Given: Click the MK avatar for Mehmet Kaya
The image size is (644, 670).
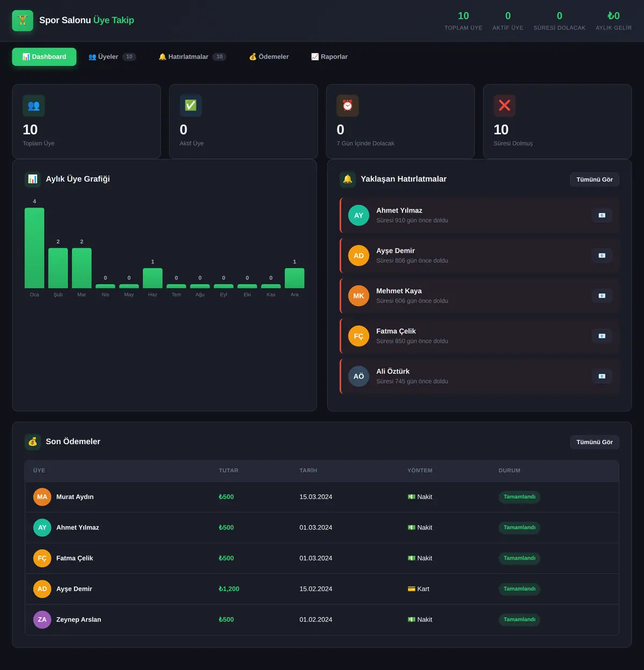Looking at the screenshot, I should [x=358, y=296].
